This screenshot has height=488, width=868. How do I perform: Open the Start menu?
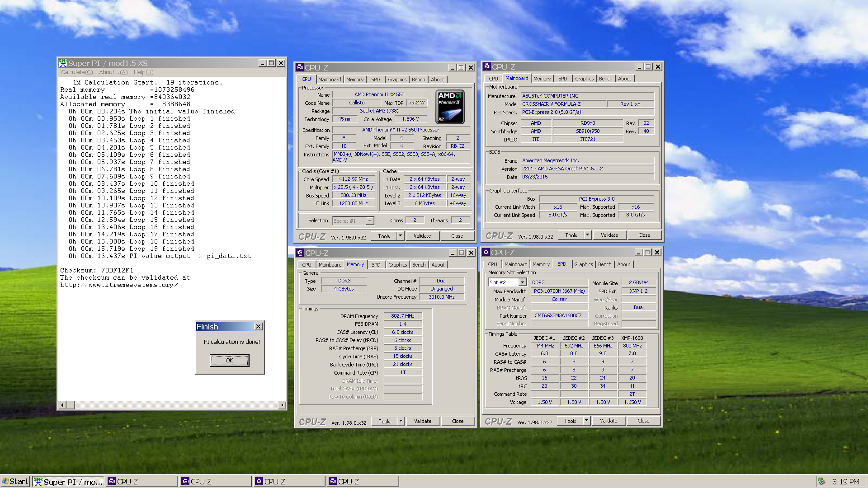click(x=15, y=481)
